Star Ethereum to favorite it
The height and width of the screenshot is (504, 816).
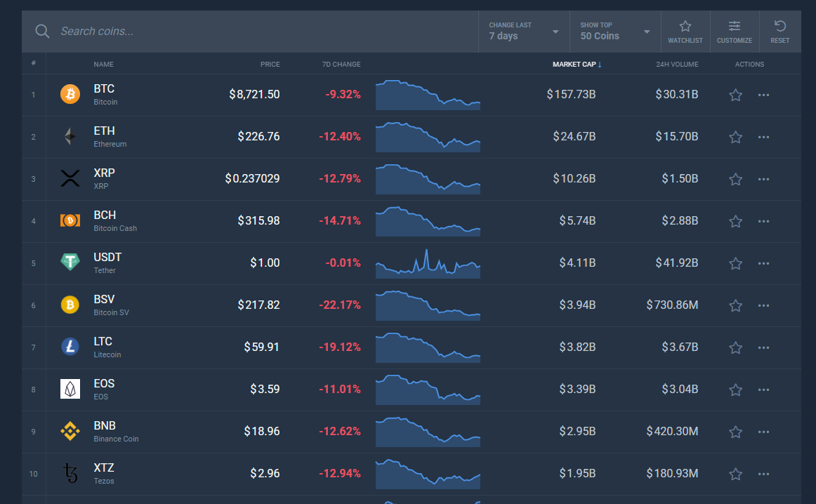point(735,136)
